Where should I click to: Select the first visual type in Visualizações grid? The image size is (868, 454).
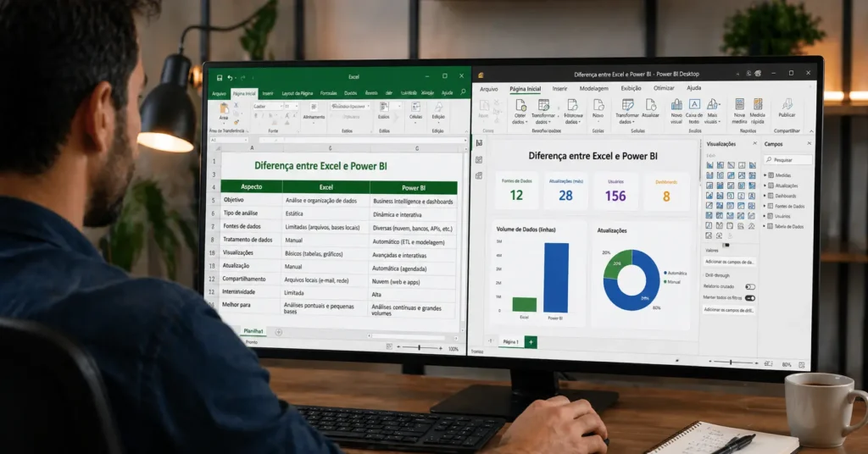pyautogui.click(x=709, y=165)
